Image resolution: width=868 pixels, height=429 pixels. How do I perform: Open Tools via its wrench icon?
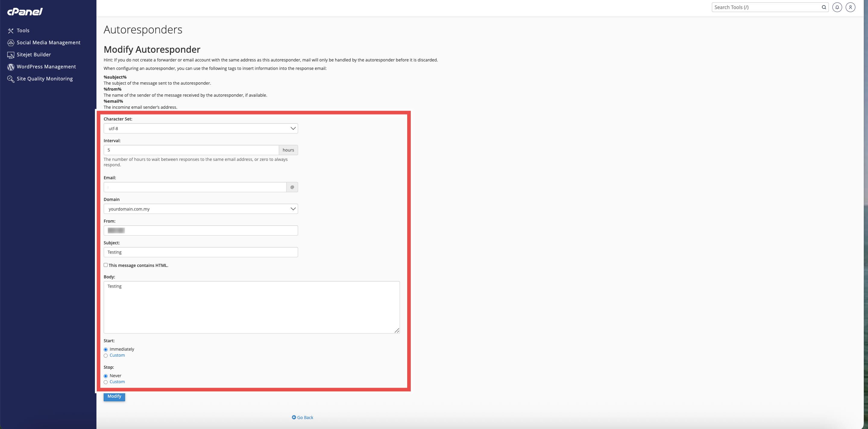point(11,31)
